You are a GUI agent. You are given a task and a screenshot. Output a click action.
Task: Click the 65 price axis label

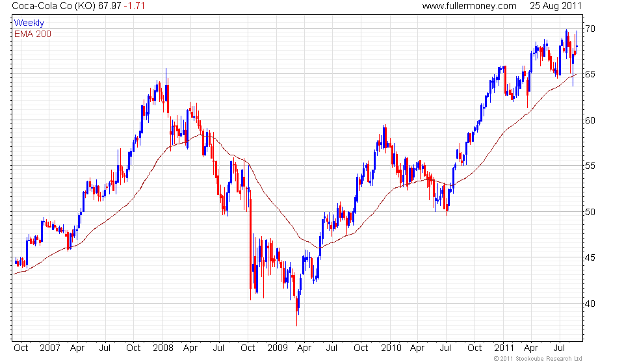[590, 74]
